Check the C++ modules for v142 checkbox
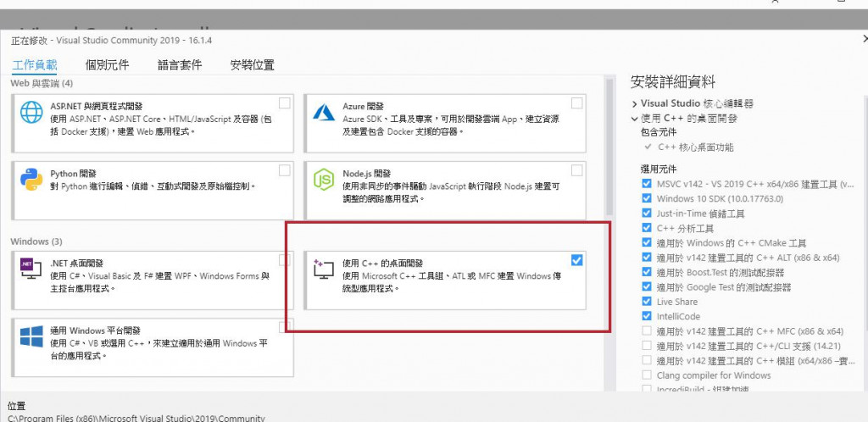Viewport: 868px width, 422px height. (647, 361)
